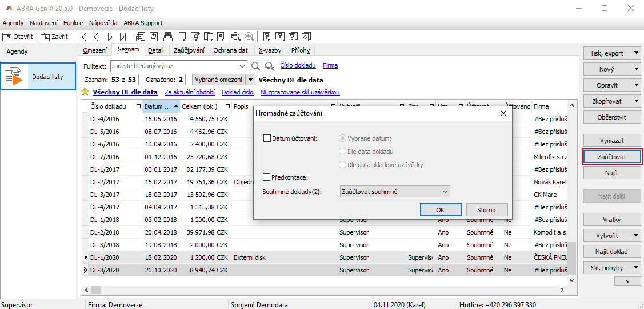Enable the Datum účtování checkbox

click(267, 138)
